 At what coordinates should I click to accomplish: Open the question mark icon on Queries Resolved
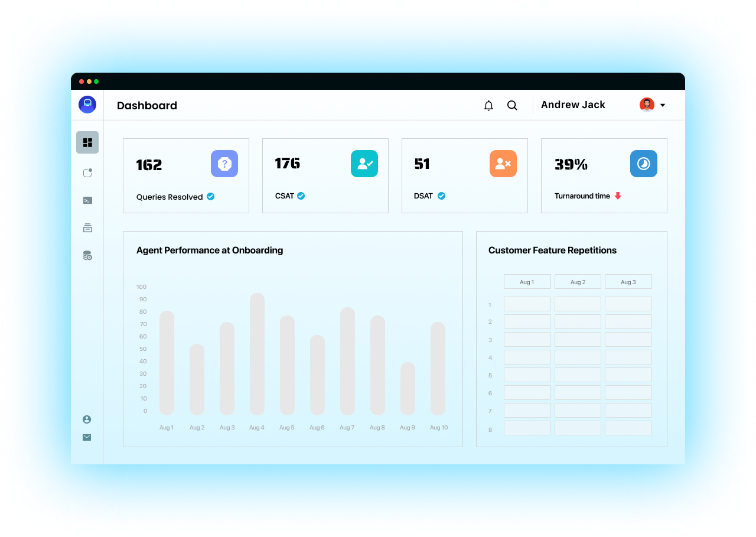(224, 164)
